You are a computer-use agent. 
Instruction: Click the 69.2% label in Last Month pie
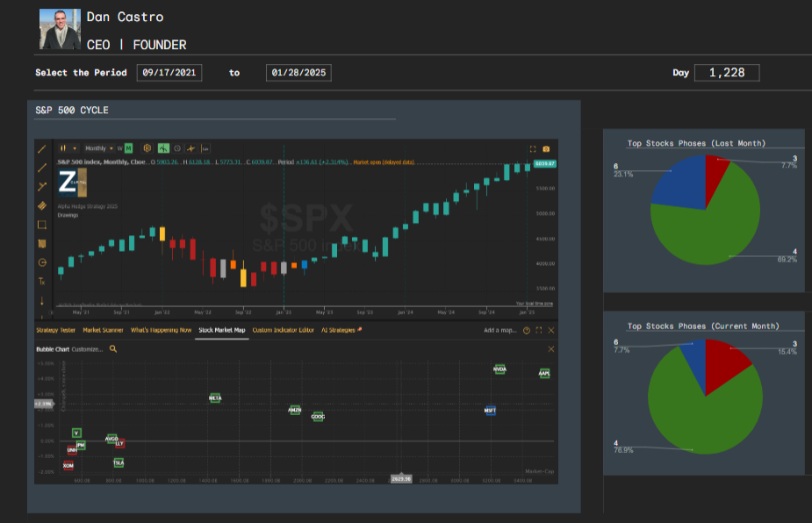(787, 260)
